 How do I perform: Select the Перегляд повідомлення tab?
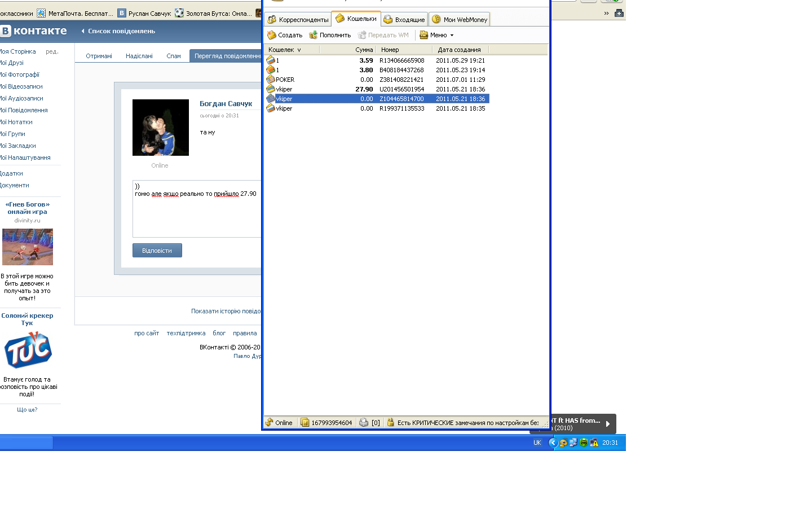pyautogui.click(x=226, y=56)
